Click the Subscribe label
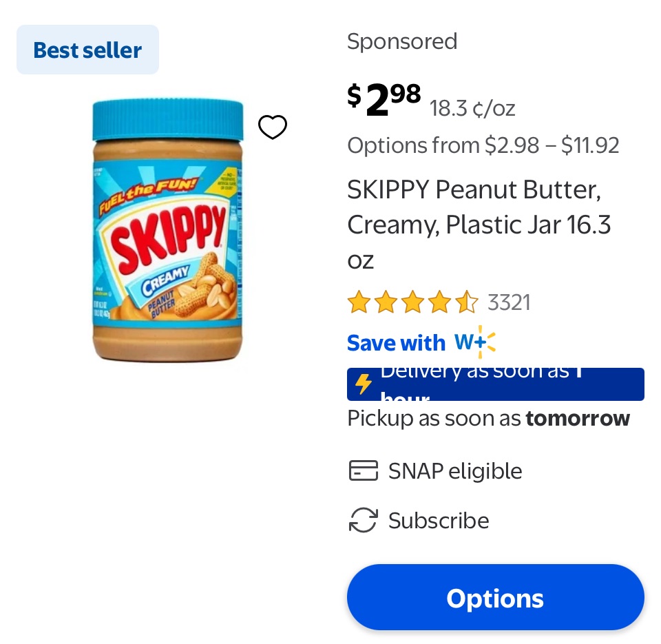 coord(439,521)
